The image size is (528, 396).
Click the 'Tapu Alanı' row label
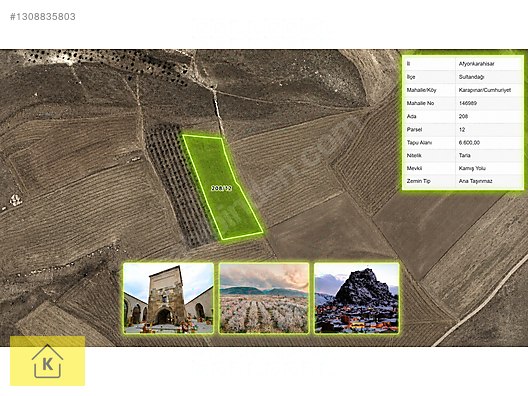coord(419,142)
